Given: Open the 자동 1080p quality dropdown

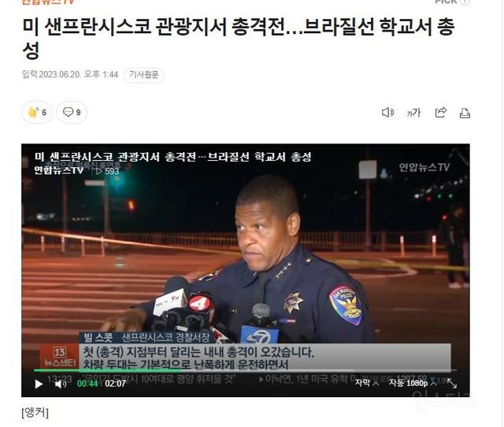Looking at the screenshot, I should (x=413, y=383).
